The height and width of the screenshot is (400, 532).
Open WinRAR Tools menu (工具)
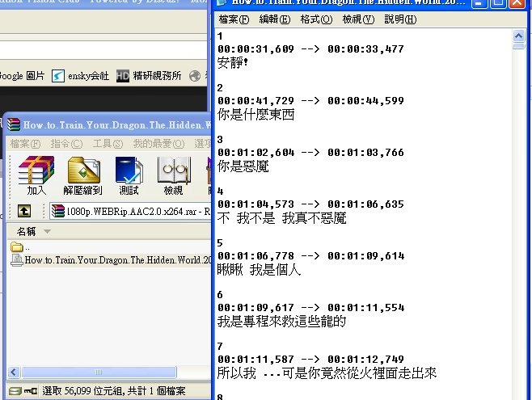108,144
